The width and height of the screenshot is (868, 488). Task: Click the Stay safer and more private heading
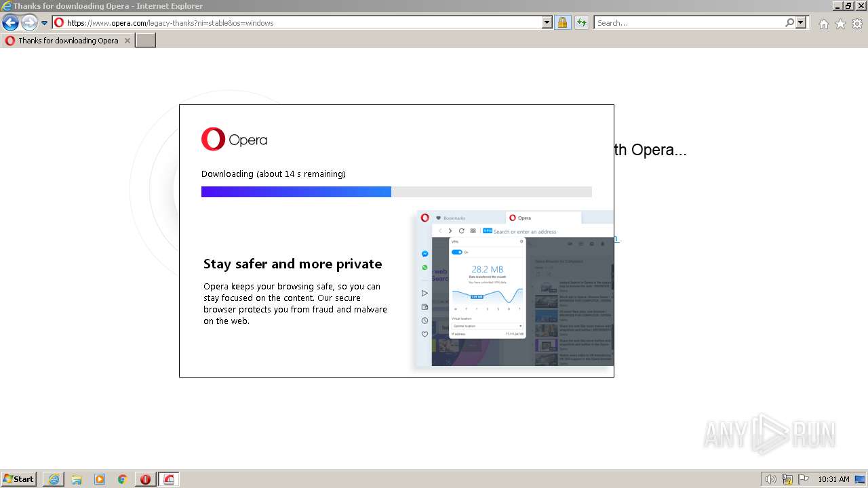click(292, 264)
